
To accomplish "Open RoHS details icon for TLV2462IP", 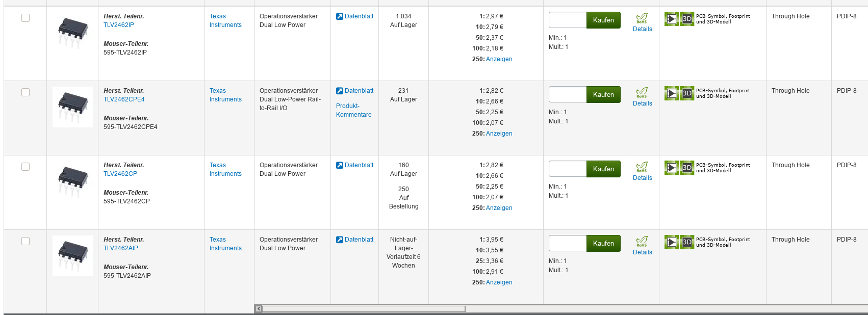I will [642, 18].
